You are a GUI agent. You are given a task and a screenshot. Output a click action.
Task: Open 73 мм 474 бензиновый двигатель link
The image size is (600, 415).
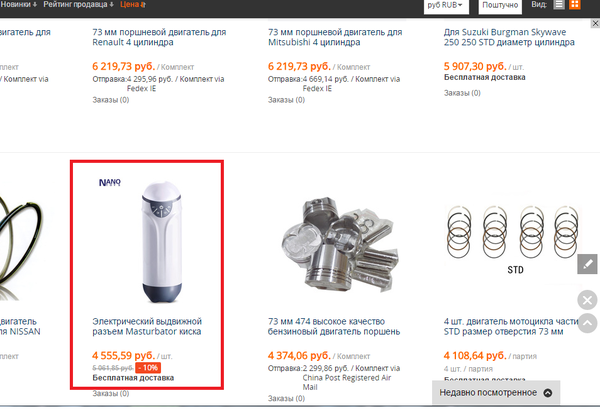[x=334, y=326]
